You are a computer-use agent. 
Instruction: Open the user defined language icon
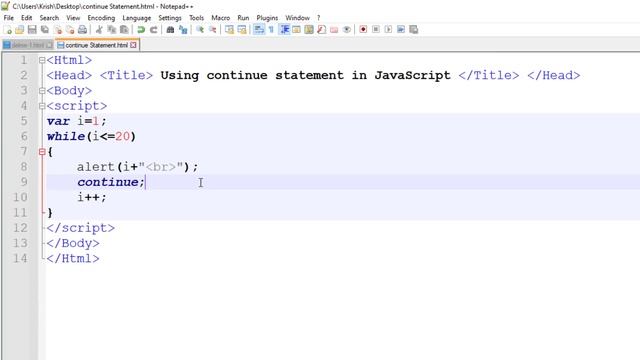pos(297,30)
